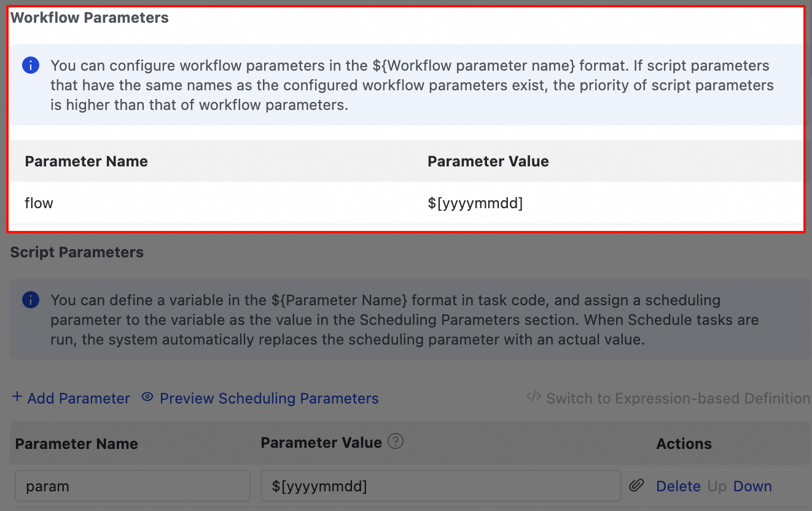The width and height of the screenshot is (812, 511).
Task: Open Preview Scheduling Parameters
Action: point(268,399)
